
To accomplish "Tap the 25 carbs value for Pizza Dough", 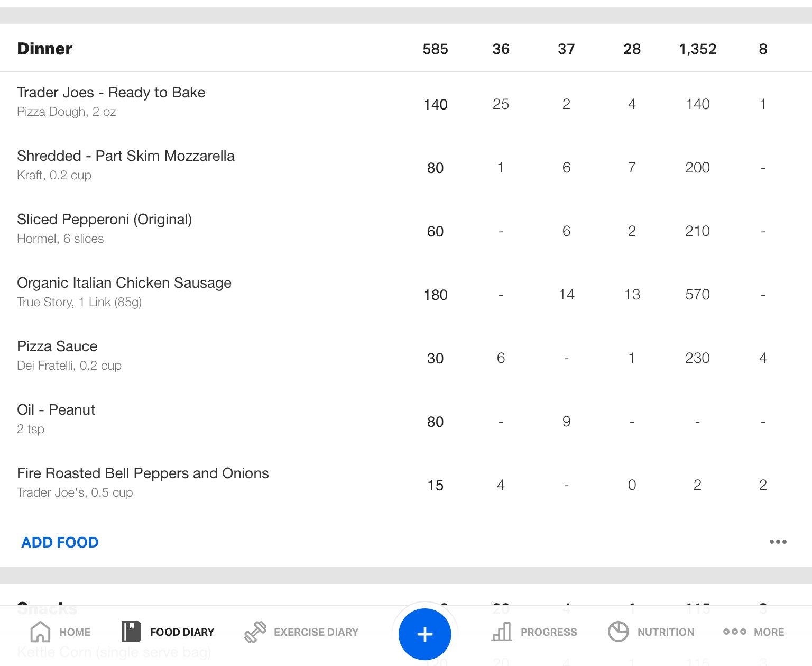I will pos(501,104).
